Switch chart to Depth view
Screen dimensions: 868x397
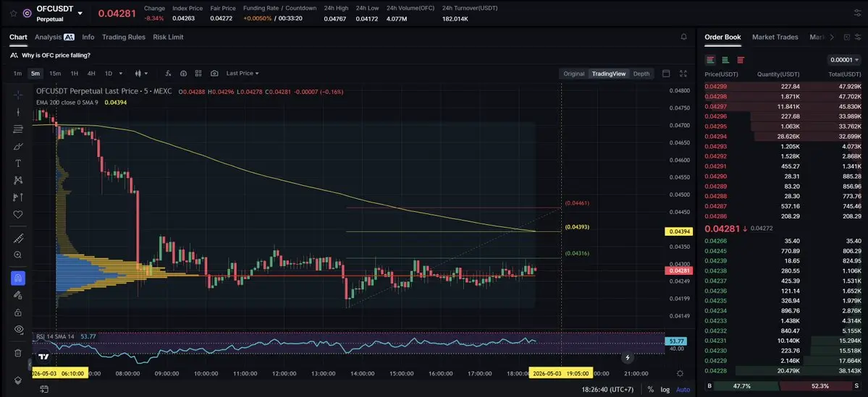pyautogui.click(x=641, y=74)
